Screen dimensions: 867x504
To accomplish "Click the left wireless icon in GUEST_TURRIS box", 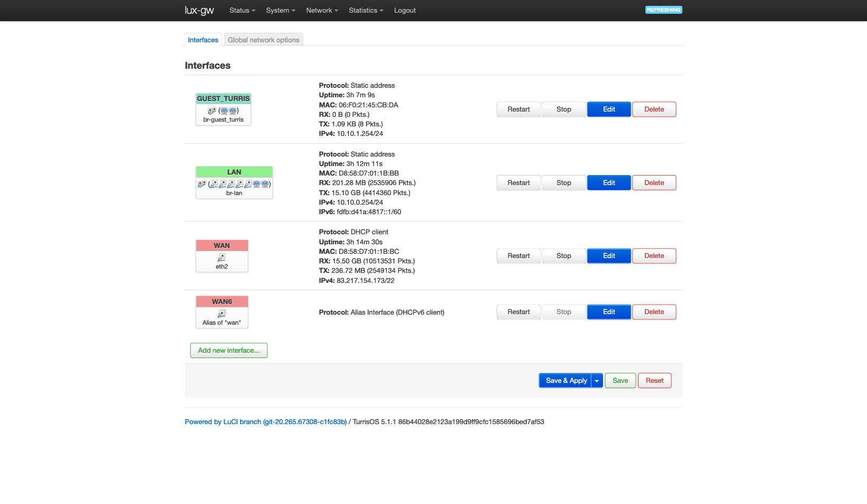I will [224, 111].
